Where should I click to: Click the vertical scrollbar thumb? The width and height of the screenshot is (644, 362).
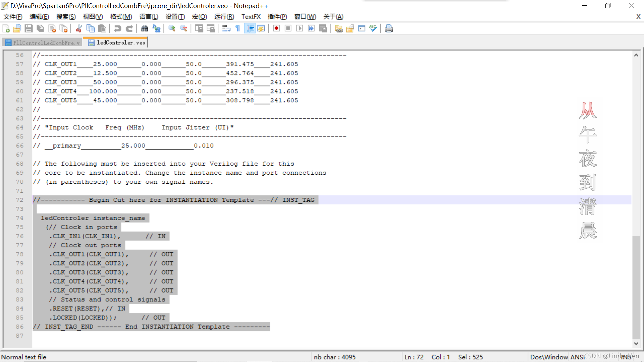click(636, 288)
